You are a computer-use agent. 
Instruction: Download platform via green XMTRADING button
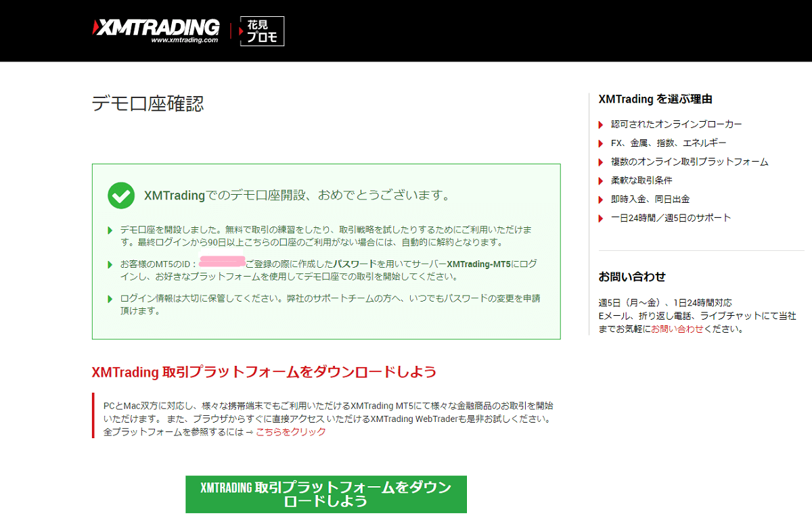click(326, 494)
